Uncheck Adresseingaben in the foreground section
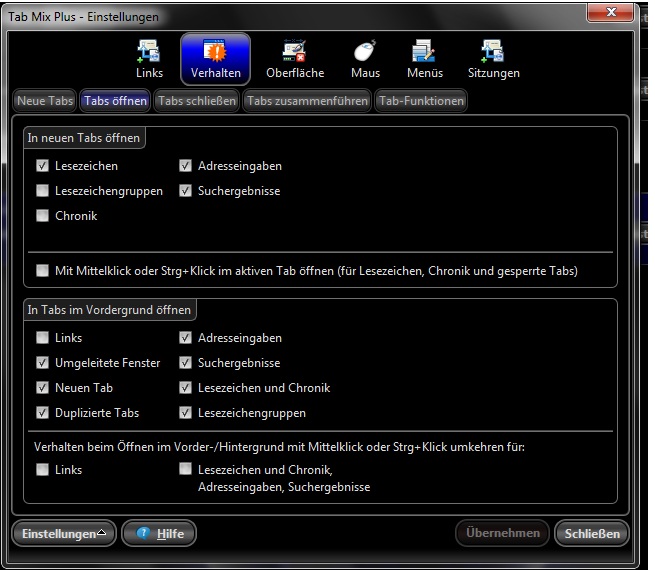This screenshot has height=570, width=655. [185, 337]
